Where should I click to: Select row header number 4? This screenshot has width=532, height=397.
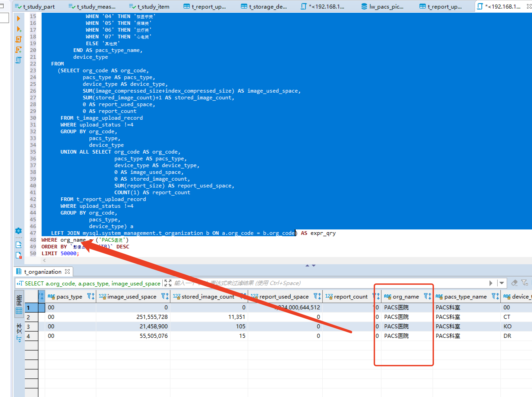click(31, 336)
